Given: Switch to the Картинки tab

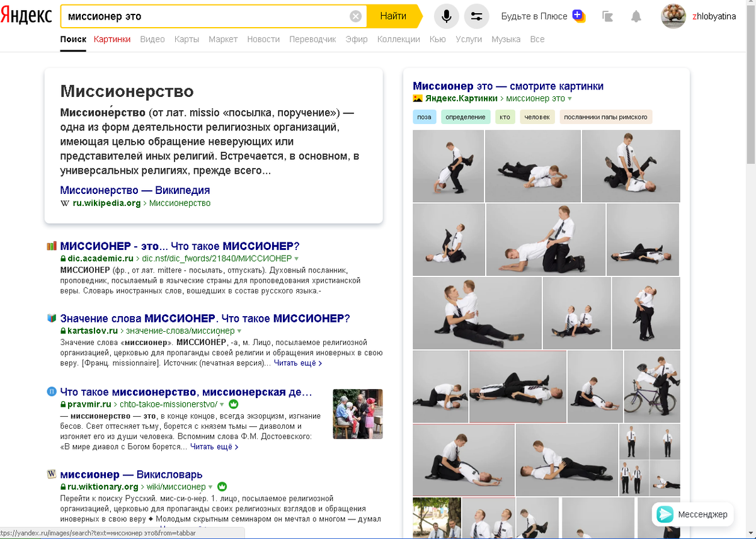Looking at the screenshot, I should click(x=112, y=39).
